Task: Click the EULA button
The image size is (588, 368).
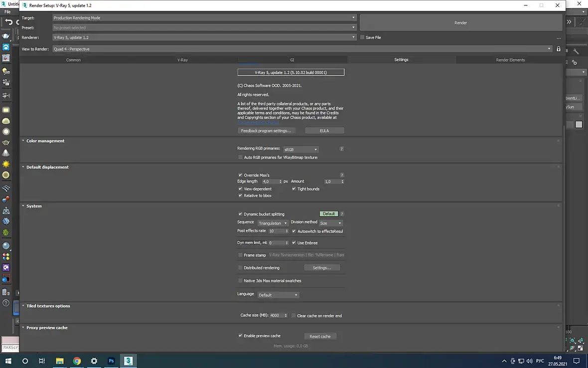Action: tap(324, 131)
